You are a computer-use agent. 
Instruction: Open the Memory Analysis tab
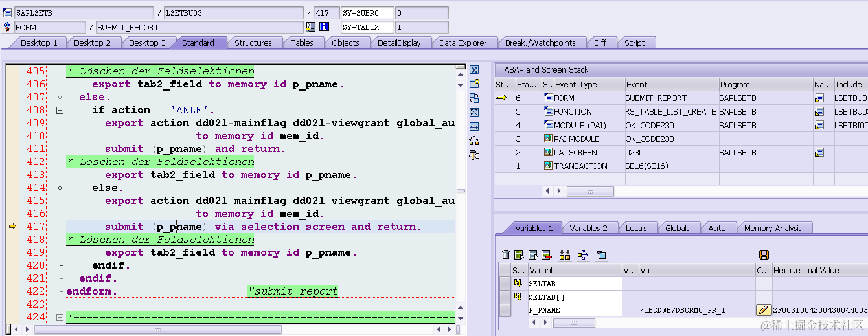coord(772,228)
